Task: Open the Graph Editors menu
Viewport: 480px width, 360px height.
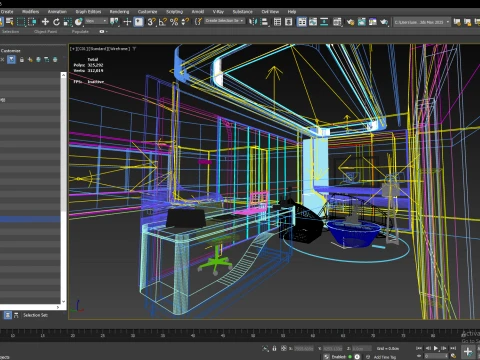Action: [88, 12]
